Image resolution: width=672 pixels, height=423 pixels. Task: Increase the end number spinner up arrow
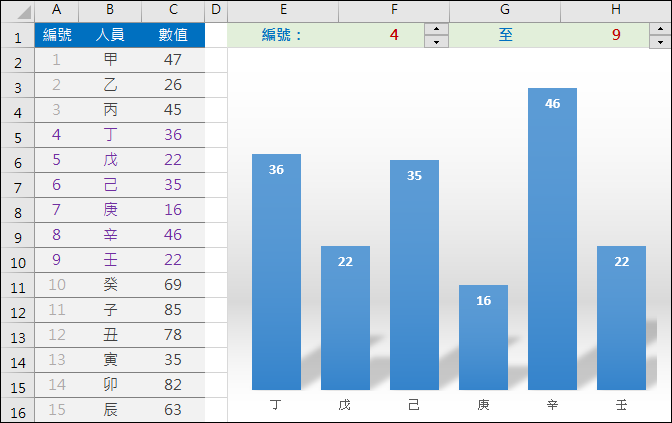(x=660, y=29)
